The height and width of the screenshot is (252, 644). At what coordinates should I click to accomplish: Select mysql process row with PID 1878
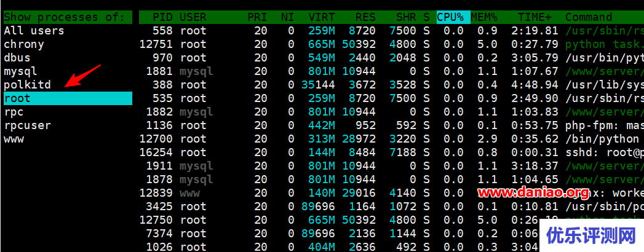391,179
